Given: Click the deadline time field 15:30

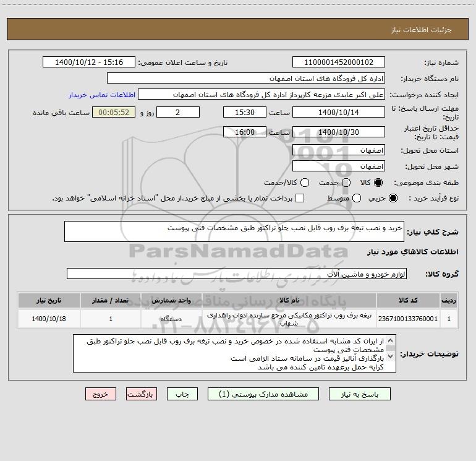Looking at the screenshot, I should pos(245,112).
